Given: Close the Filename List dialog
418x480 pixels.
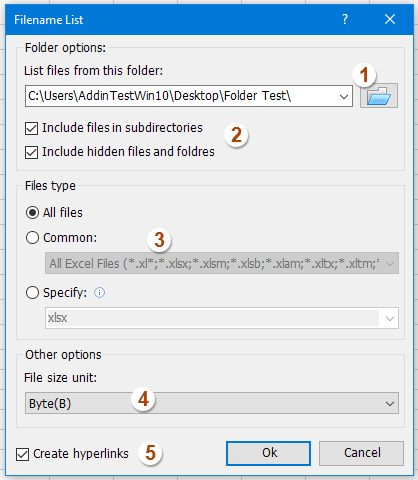Looking at the screenshot, I should 390,19.
